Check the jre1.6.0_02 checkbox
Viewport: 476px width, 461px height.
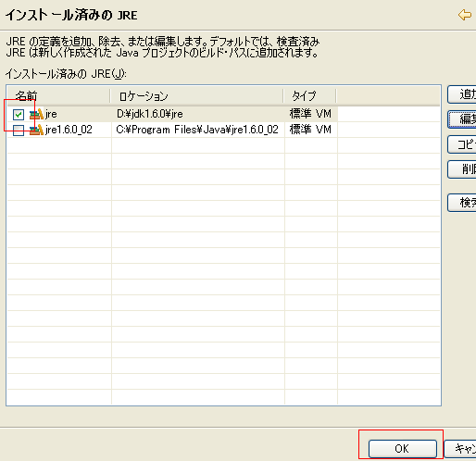coord(19,130)
